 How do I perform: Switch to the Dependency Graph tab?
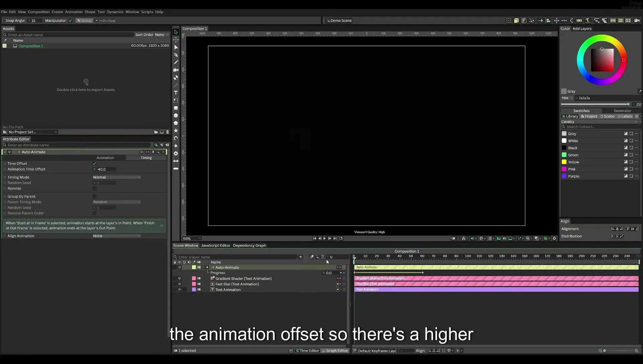pyautogui.click(x=249, y=246)
